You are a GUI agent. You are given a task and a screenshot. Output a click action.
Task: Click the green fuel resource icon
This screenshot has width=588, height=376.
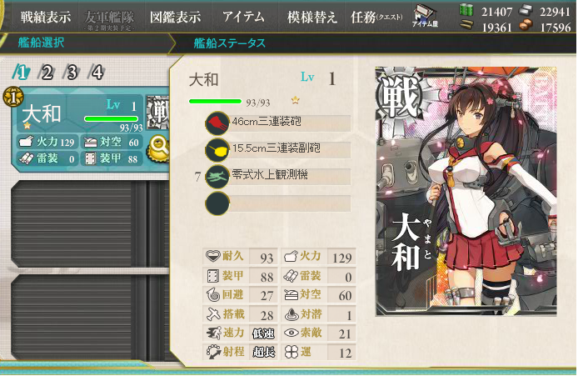[466, 10]
